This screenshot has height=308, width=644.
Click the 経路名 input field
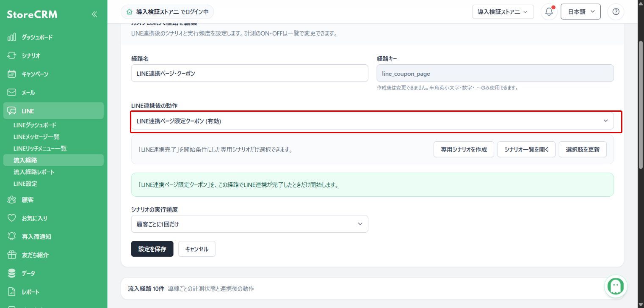point(249,73)
